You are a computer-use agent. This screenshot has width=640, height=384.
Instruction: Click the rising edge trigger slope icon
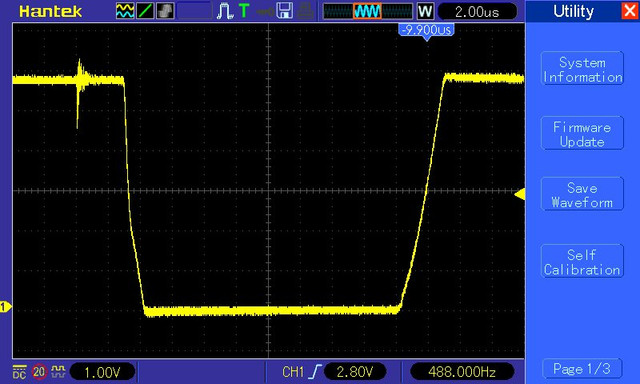pos(315,372)
